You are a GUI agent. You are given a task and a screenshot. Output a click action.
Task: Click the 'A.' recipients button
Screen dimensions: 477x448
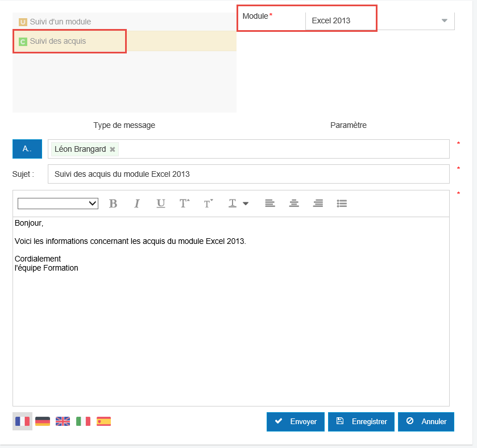(x=27, y=148)
